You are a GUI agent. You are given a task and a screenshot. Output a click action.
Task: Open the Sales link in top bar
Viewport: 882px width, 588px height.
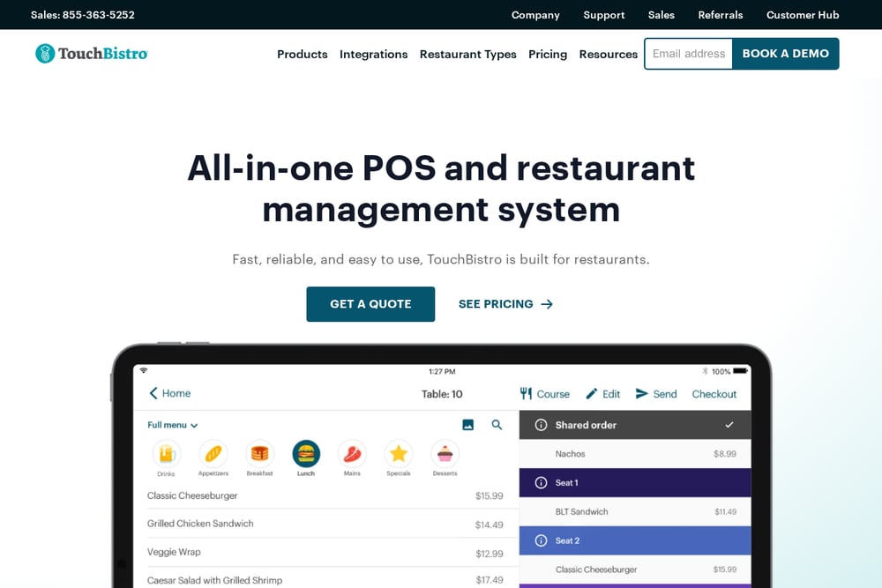(x=661, y=15)
